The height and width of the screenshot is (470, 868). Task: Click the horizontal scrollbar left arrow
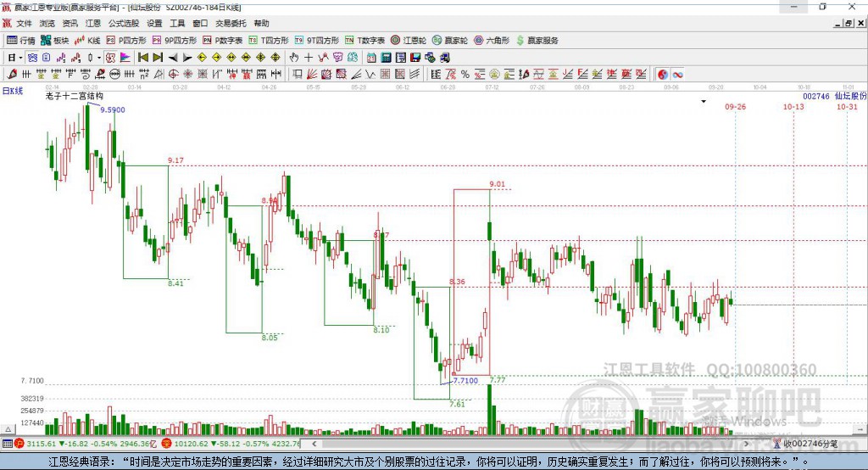(x=314, y=444)
